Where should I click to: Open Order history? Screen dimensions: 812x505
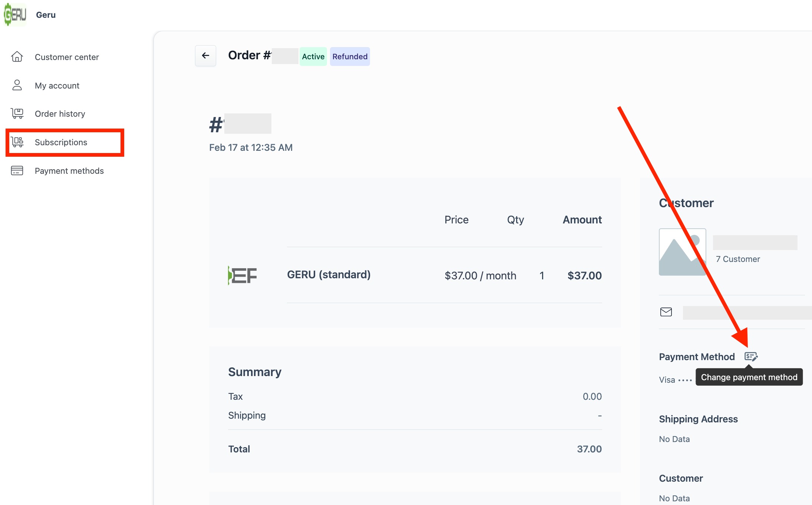(60, 114)
